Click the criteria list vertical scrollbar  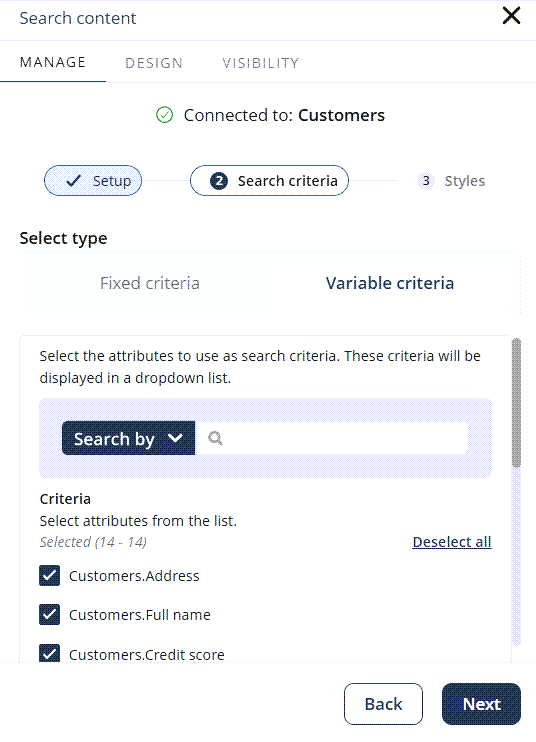(516, 403)
